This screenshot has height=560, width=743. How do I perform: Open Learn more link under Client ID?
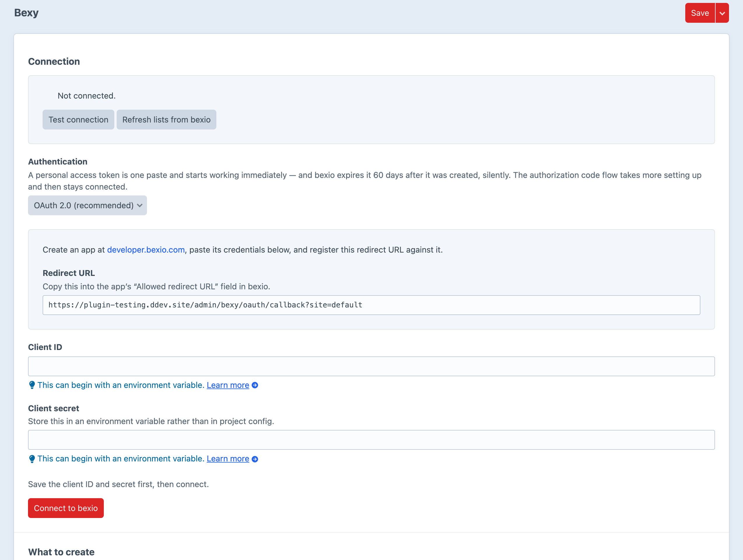pyautogui.click(x=228, y=385)
